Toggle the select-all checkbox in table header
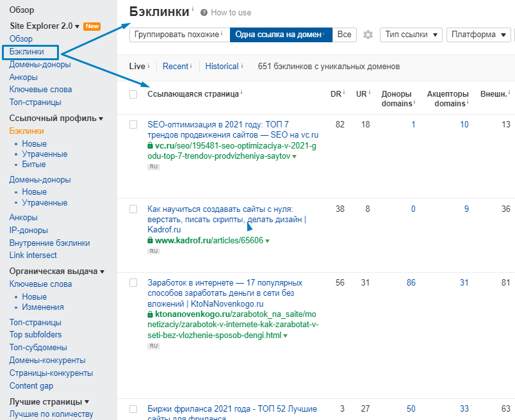 133,94
